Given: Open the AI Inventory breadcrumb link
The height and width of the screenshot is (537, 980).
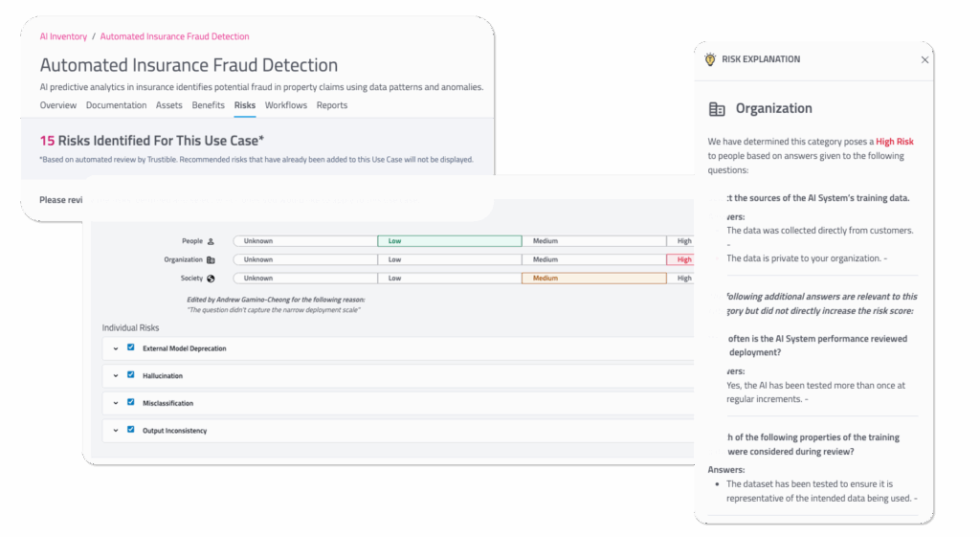Looking at the screenshot, I should 63,36.
